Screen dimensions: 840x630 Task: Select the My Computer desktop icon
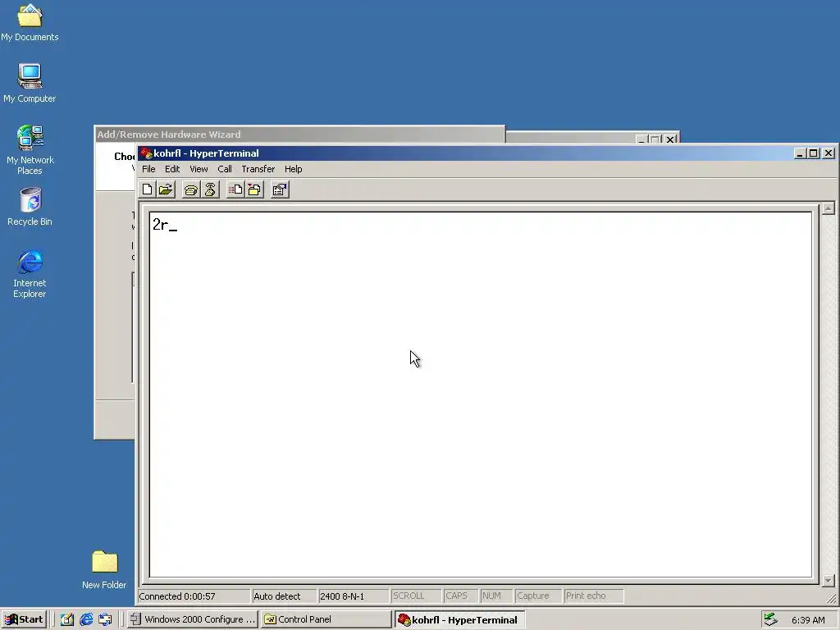coord(30,83)
